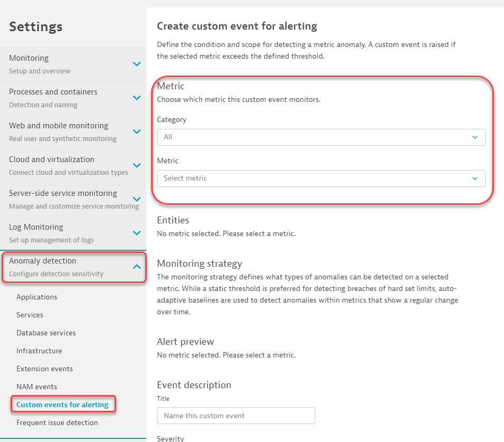Expand the Monitoring section chevron
504x442 pixels.
(x=136, y=64)
